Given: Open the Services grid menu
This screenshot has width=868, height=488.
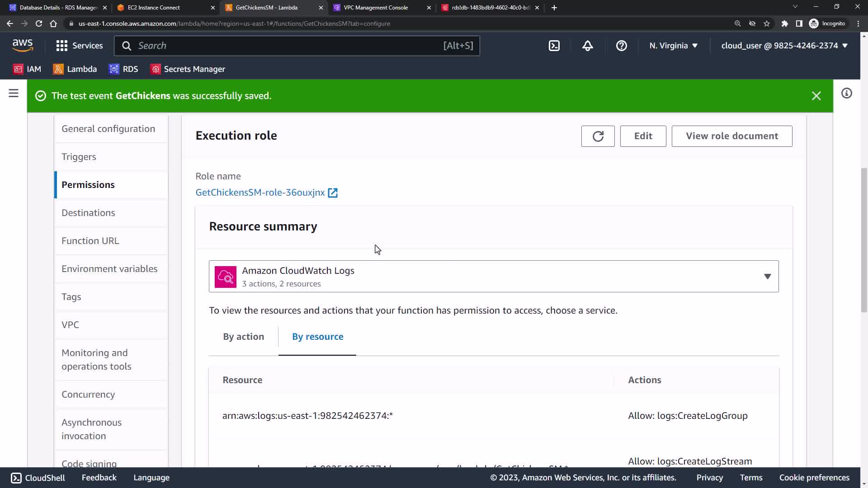Looking at the screenshot, I should coord(79,46).
